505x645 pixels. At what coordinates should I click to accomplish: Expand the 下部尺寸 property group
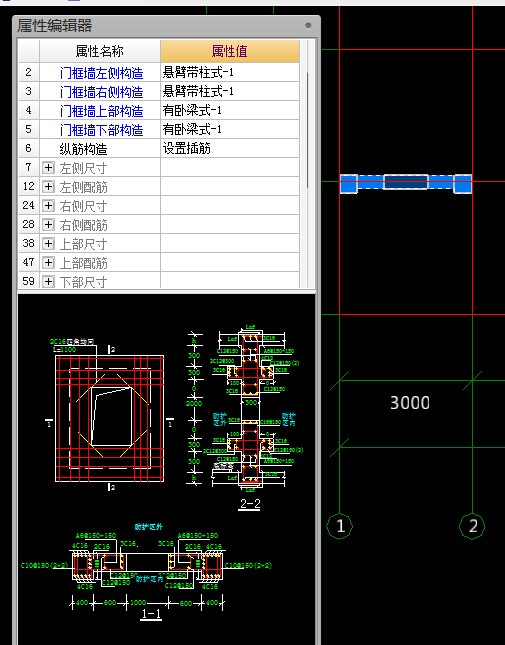click(x=49, y=281)
